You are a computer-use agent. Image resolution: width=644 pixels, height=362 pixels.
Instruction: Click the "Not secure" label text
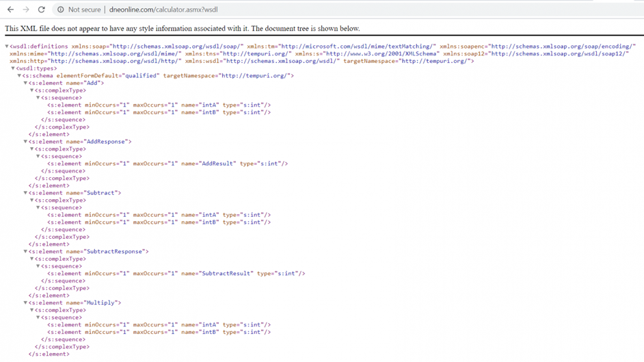point(84,10)
